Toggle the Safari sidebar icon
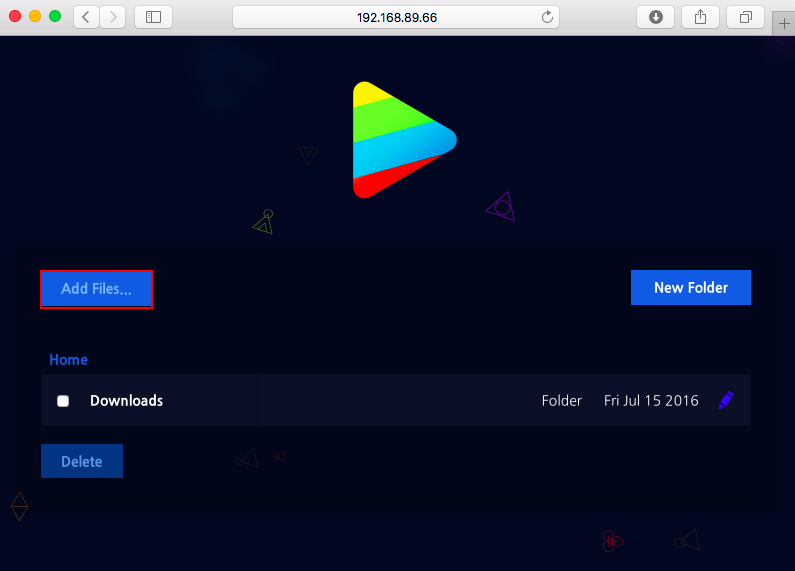 click(153, 17)
